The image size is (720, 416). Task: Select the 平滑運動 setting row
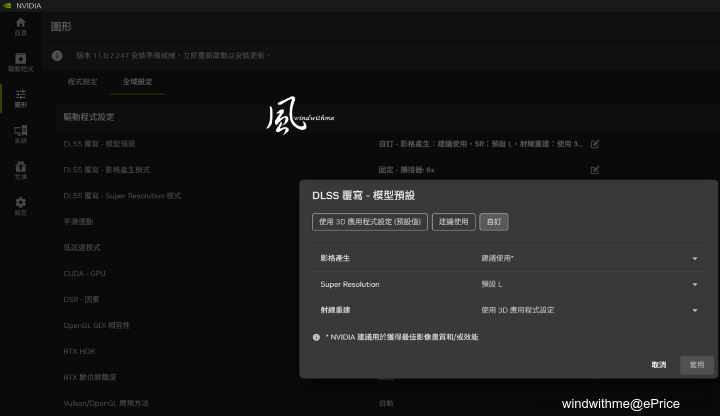pos(78,222)
